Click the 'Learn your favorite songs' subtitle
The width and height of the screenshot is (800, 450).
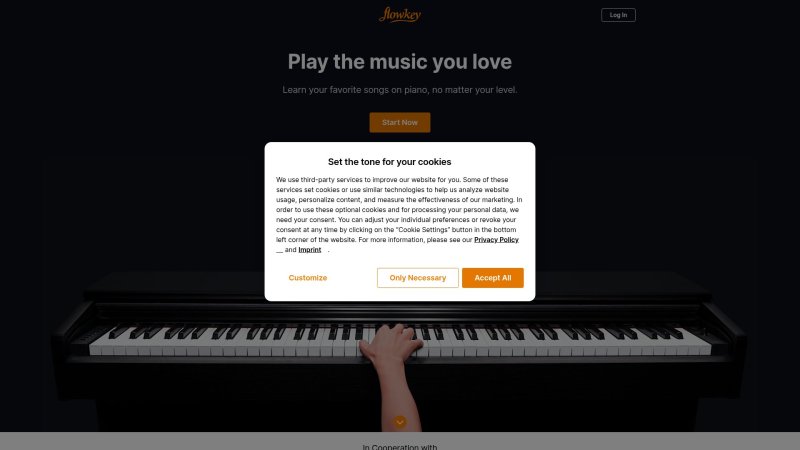[399, 90]
